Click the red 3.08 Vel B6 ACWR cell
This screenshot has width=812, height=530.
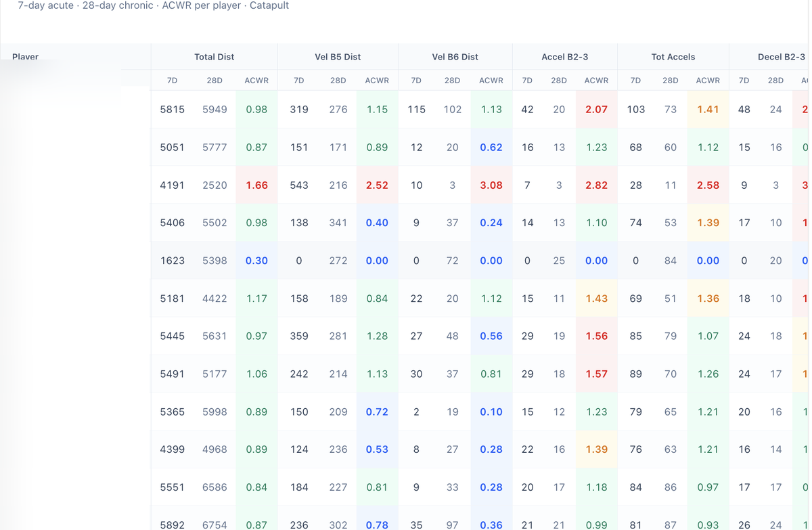(x=491, y=185)
